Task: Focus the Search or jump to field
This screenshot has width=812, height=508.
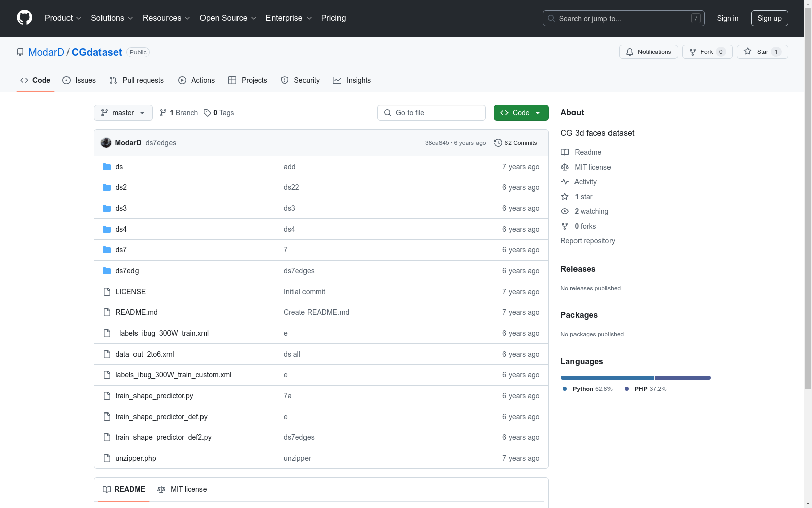Action: tap(624, 18)
